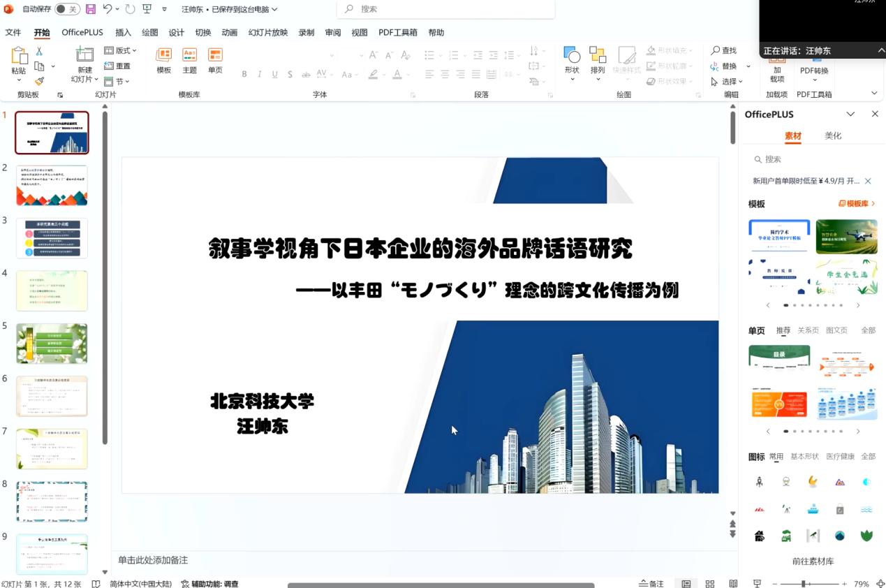Open the 模板 template library icon
Screen dimensions: 886x588
(x=164, y=55)
